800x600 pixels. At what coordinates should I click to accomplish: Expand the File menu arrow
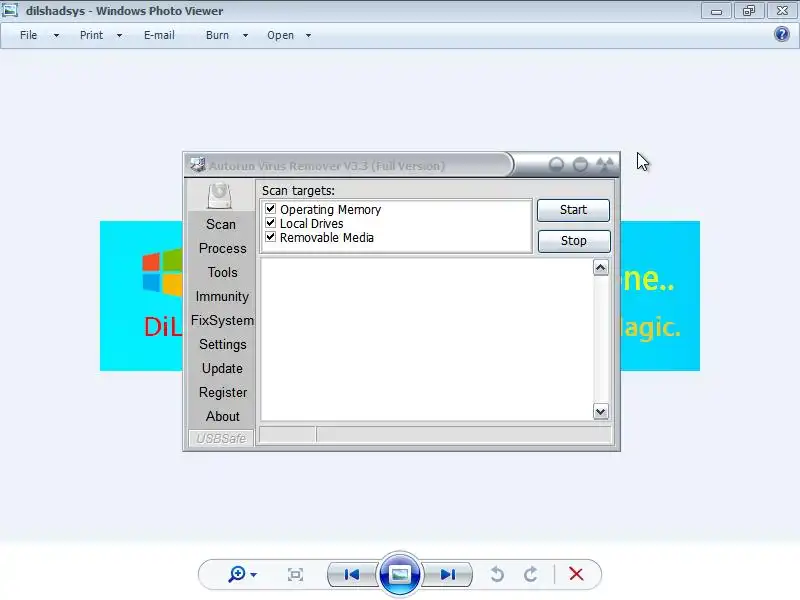(x=56, y=36)
